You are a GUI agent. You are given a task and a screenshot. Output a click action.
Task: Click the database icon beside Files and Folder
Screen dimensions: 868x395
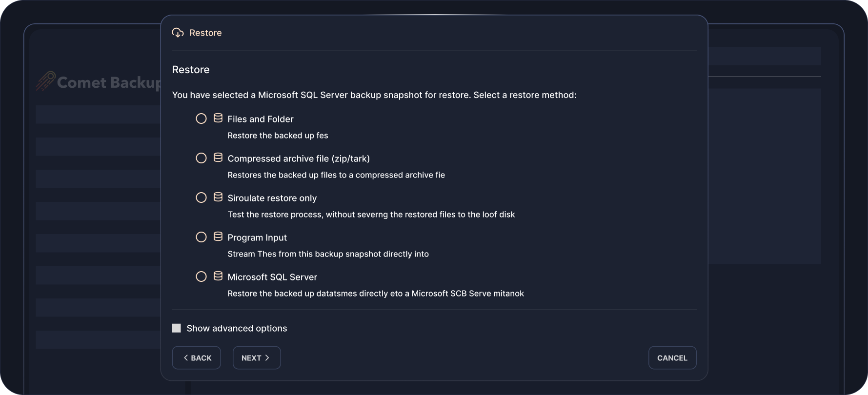[218, 118]
